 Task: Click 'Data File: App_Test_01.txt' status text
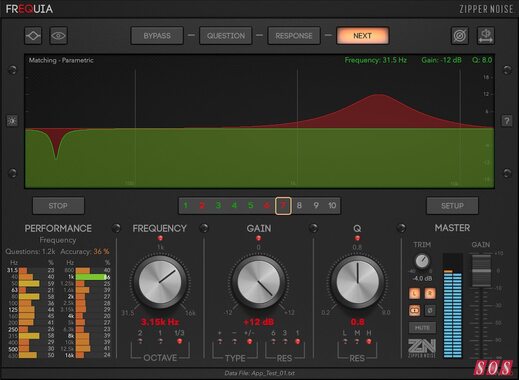259,373
